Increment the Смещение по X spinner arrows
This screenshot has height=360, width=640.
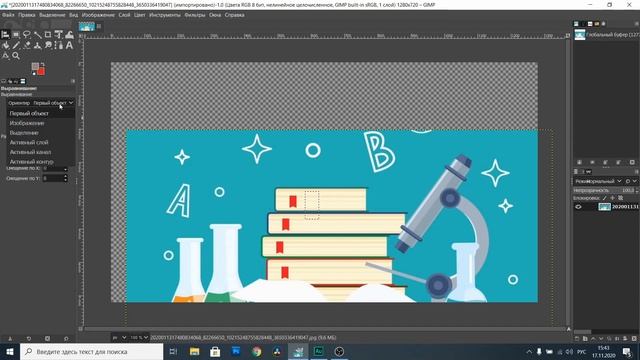(x=65, y=168)
